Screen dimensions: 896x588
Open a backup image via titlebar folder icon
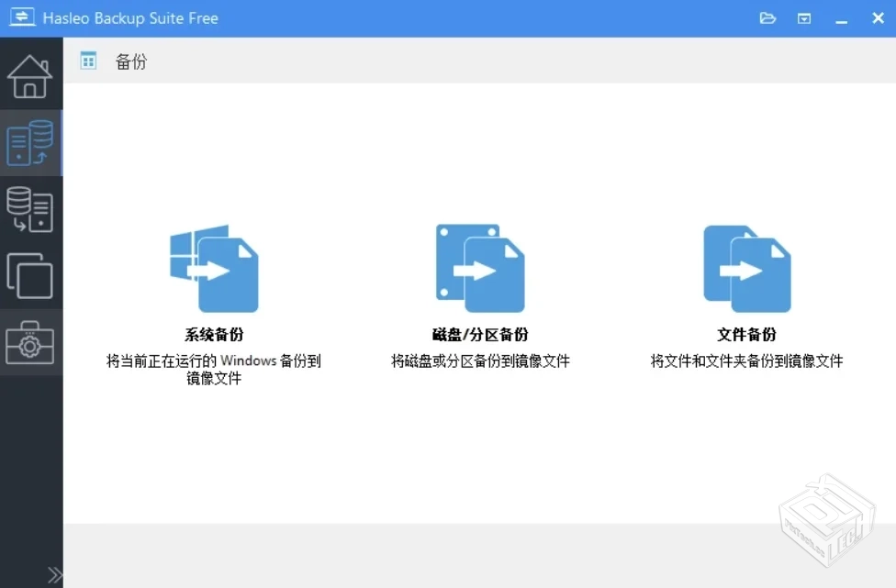coord(767,17)
